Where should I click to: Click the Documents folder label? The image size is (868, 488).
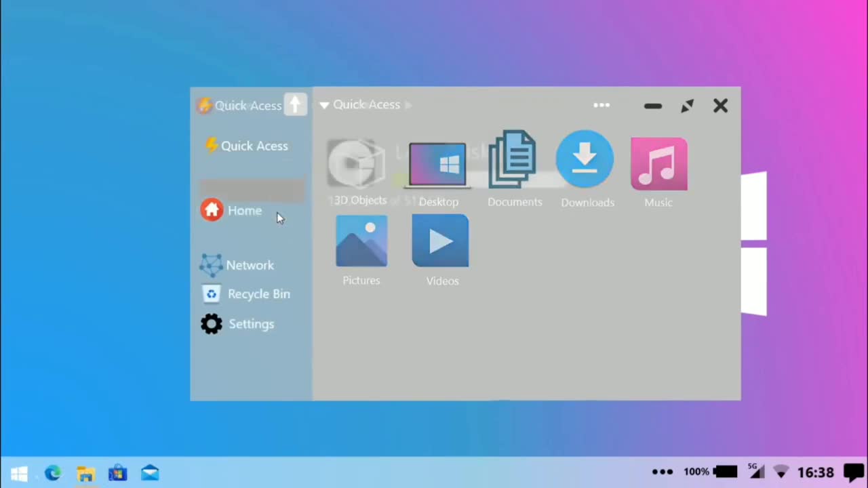515,202
